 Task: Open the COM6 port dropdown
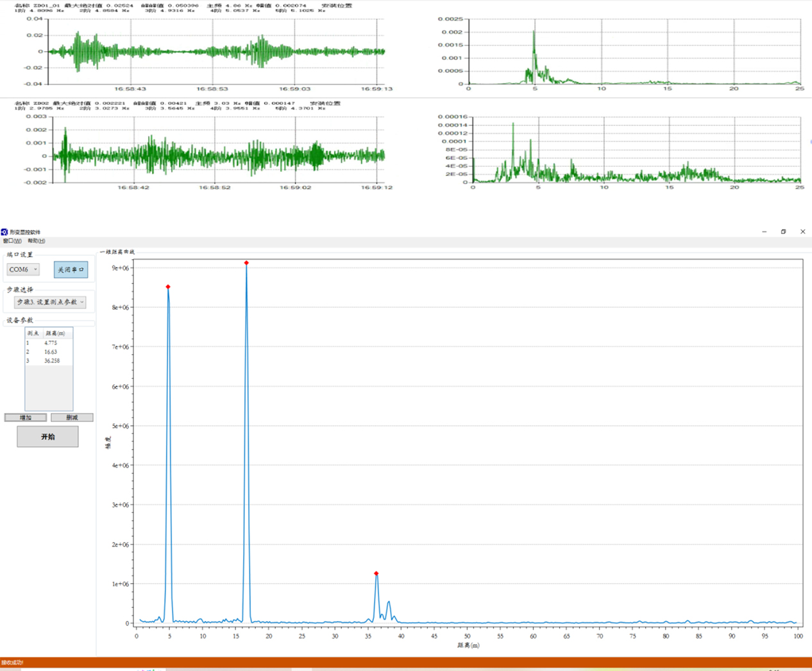[23, 269]
